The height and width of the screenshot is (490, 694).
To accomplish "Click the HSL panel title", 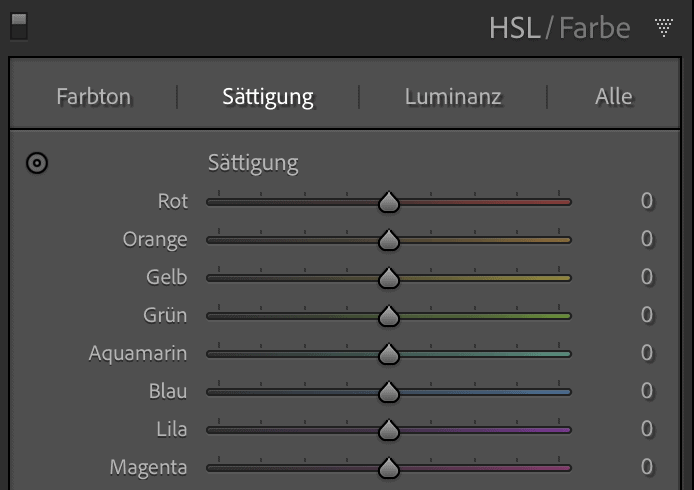I will click(514, 28).
